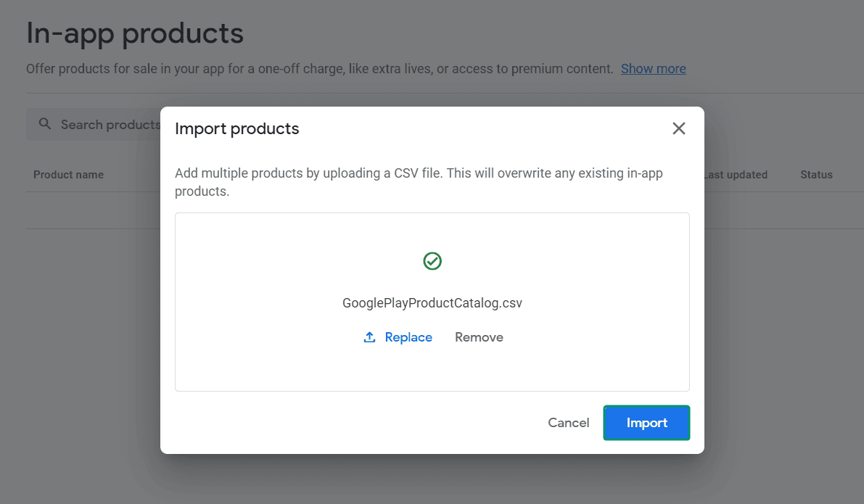Click inside the Search products field
This screenshot has width=864, height=504.
[109, 124]
